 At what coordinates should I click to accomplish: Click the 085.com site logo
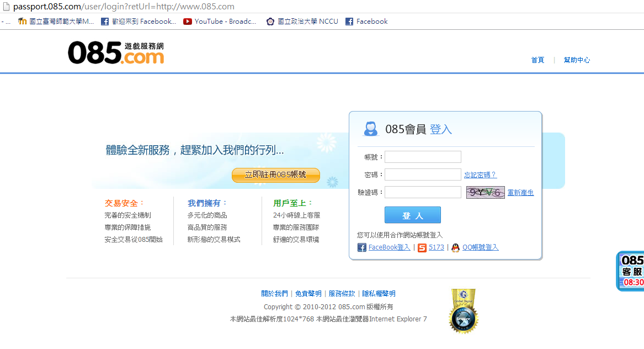coord(116,52)
